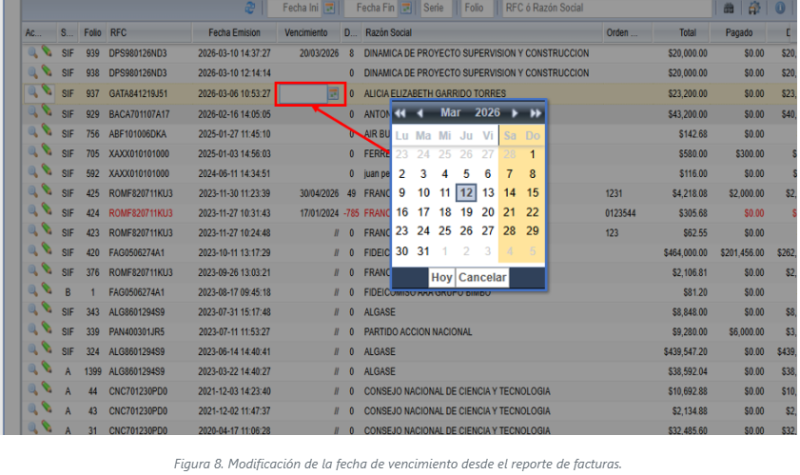Click the Serie filter field
This screenshot has width=800, height=475.
[x=436, y=8]
